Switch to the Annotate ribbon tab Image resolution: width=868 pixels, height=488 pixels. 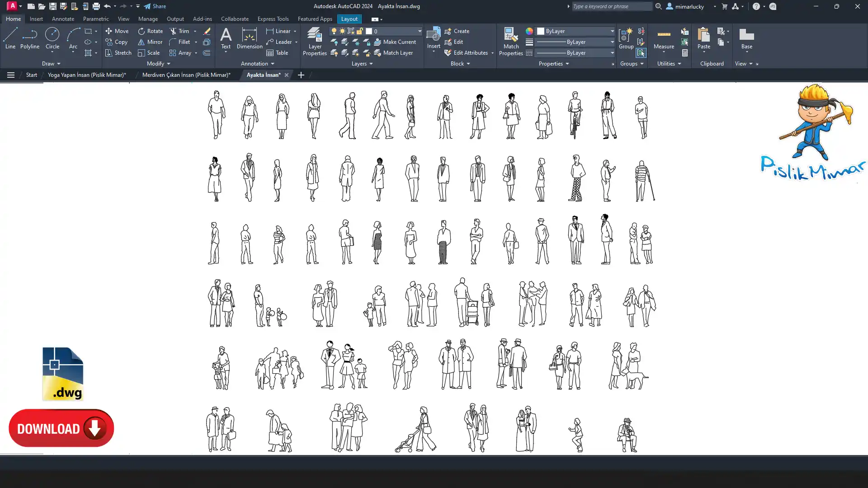pyautogui.click(x=63, y=19)
